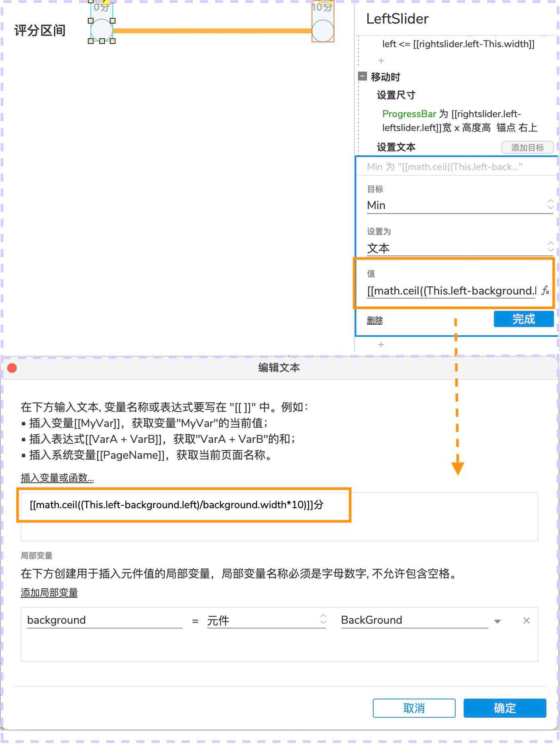Click the 值 expression input field
The height and width of the screenshot is (744, 560).
tap(452, 291)
